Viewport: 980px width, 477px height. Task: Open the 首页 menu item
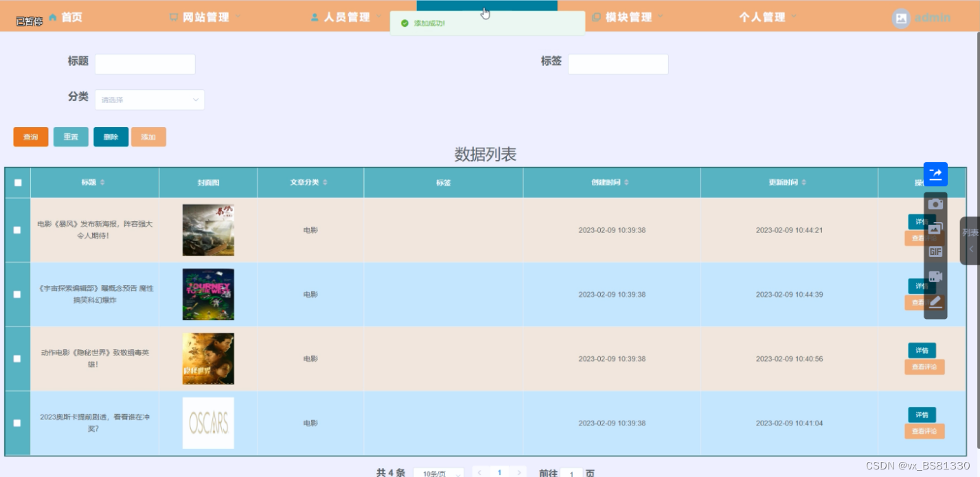(x=71, y=17)
